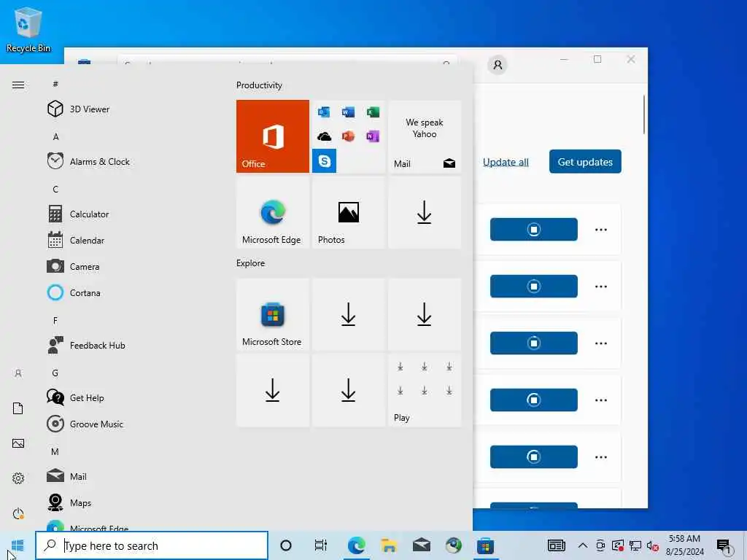
Task: Open the profile icon in Microsoft Store
Action: [x=498, y=65]
